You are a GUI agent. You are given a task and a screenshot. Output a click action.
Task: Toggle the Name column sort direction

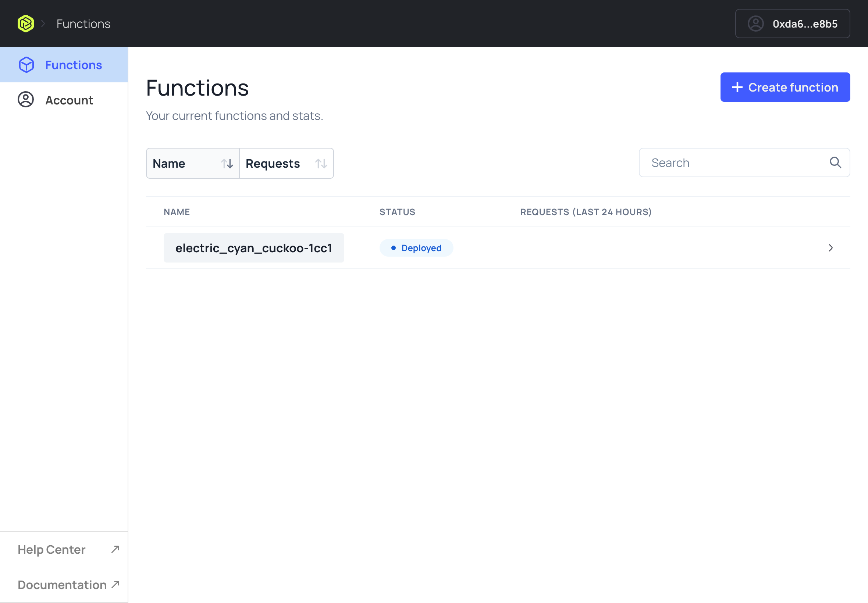tap(228, 163)
